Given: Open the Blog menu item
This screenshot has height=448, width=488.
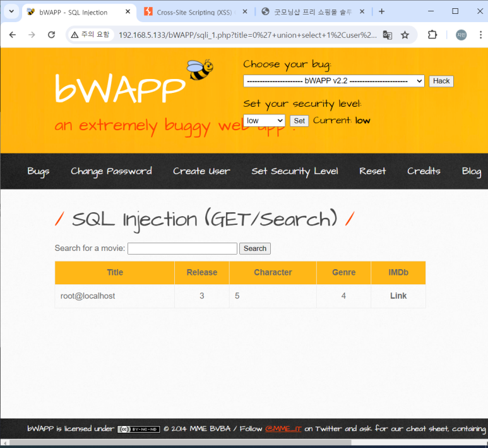Looking at the screenshot, I should coord(472,171).
